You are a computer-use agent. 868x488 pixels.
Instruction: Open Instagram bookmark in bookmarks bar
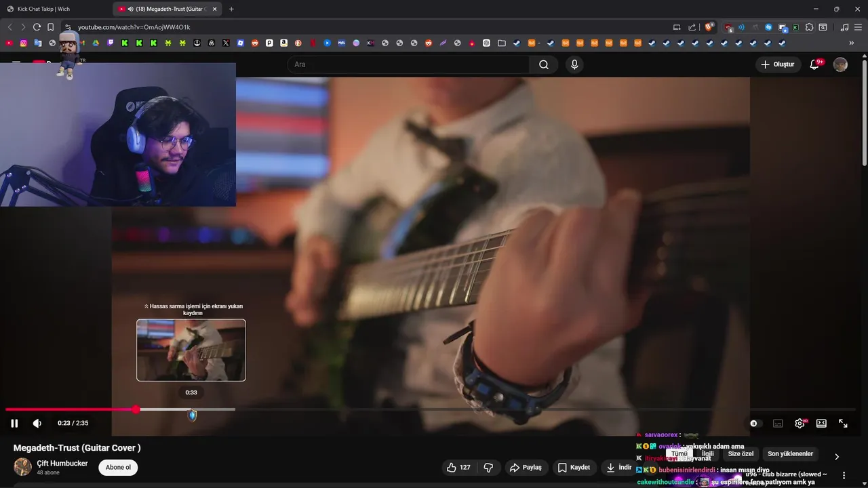click(24, 43)
